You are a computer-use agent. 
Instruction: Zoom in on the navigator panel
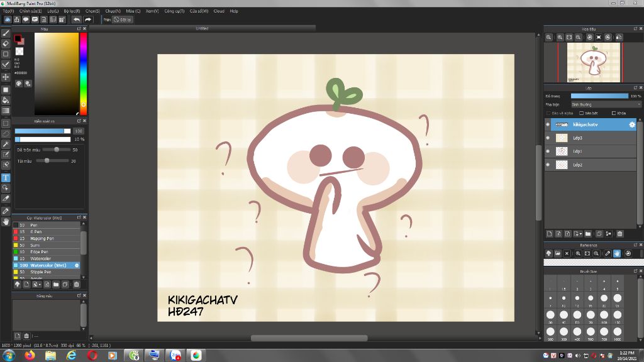pyautogui.click(x=560, y=37)
